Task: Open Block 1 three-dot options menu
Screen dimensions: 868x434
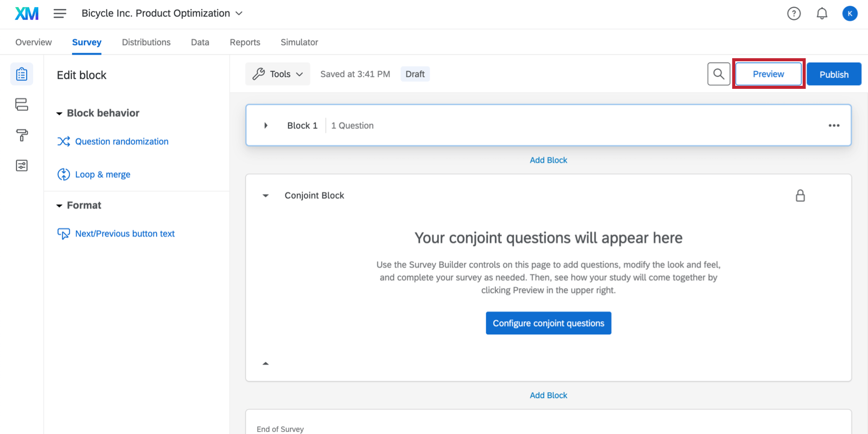Action: (x=834, y=126)
